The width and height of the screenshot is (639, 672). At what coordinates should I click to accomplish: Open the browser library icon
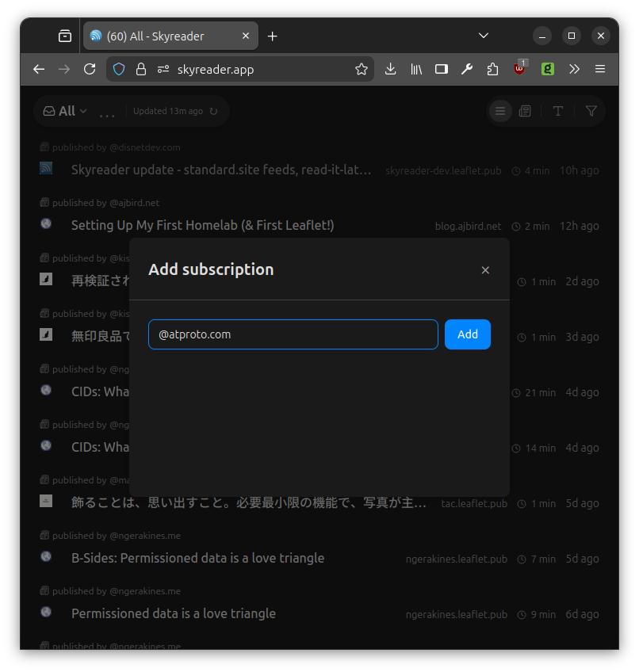point(416,70)
